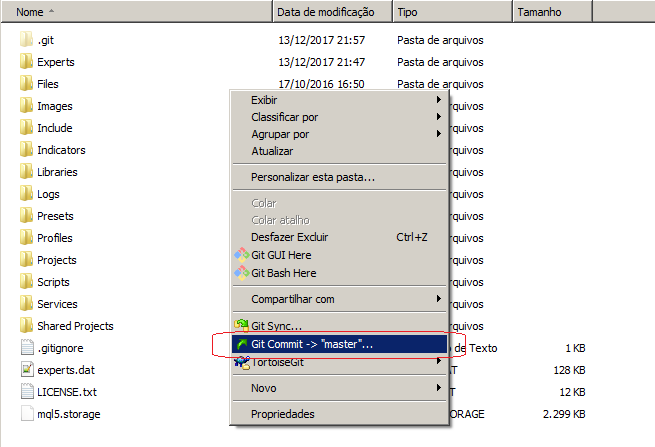Click the 128 KB size value
Viewport: 655px width, 447px height.
[569, 370]
